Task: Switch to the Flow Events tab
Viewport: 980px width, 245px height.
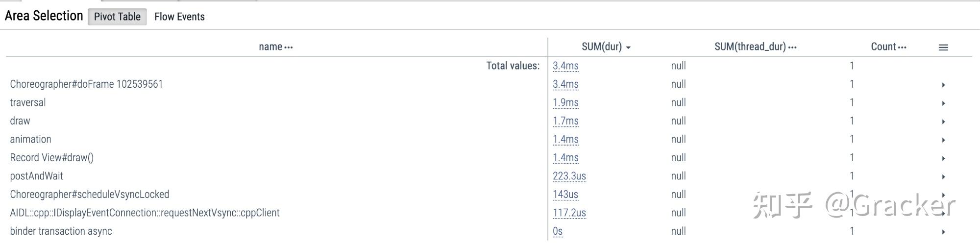Action: [179, 17]
